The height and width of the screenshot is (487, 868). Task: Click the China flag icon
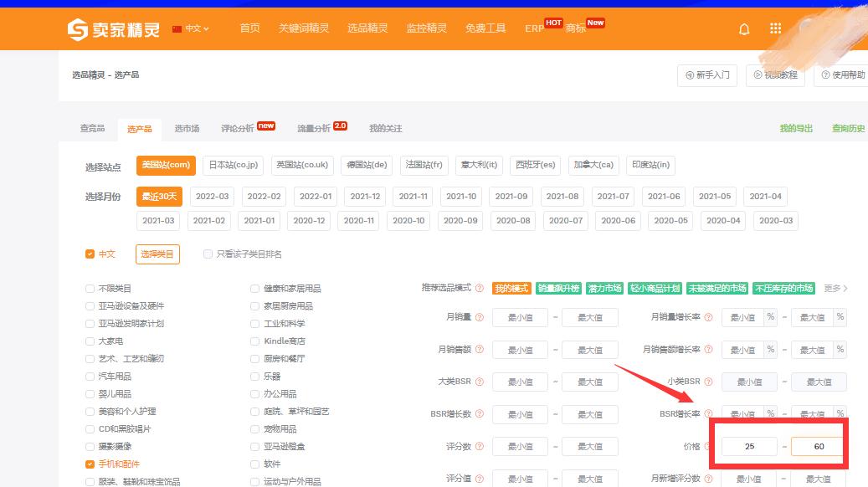point(176,28)
